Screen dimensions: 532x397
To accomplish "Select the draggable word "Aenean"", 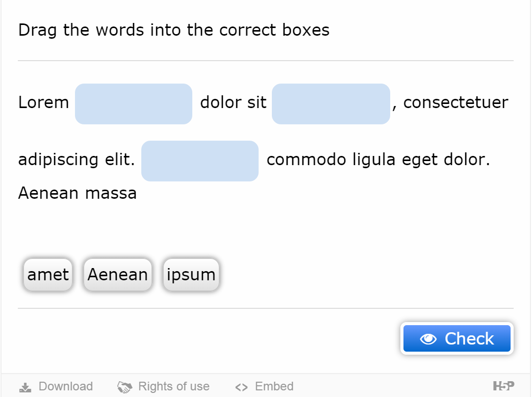I will (x=118, y=275).
